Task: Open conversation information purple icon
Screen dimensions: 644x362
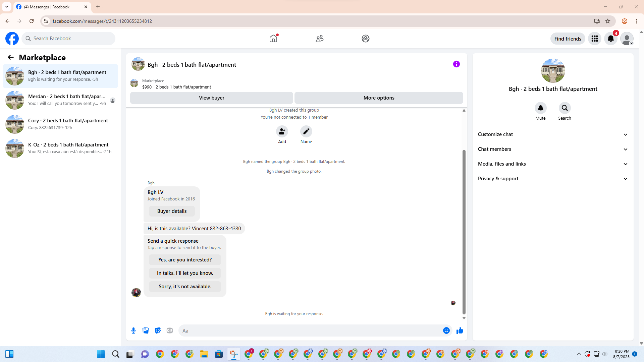Action: pos(457,64)
